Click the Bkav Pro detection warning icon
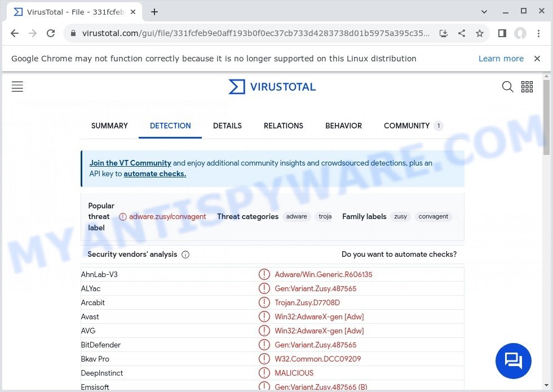553x392 pixels. coord(264,359)
